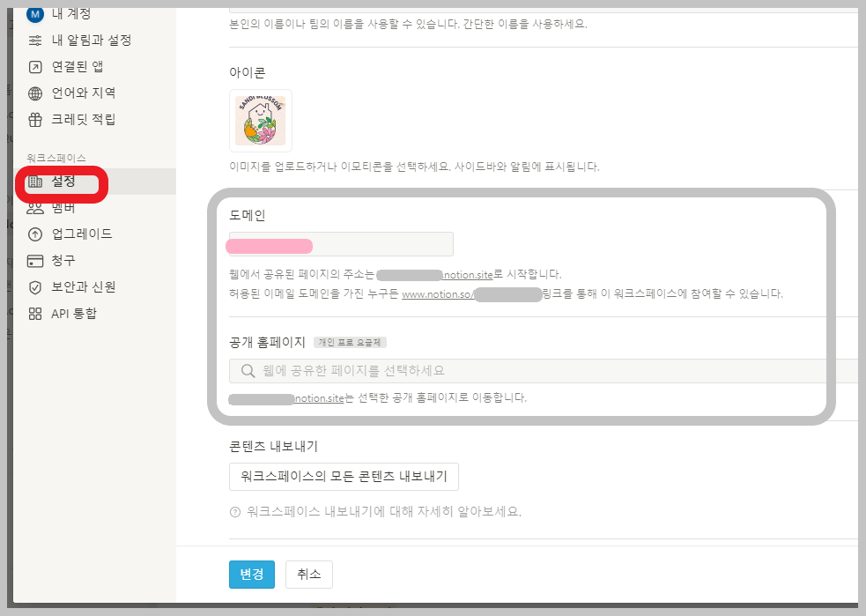Open 내 알림과 설정 via its sliders icon

33,40
